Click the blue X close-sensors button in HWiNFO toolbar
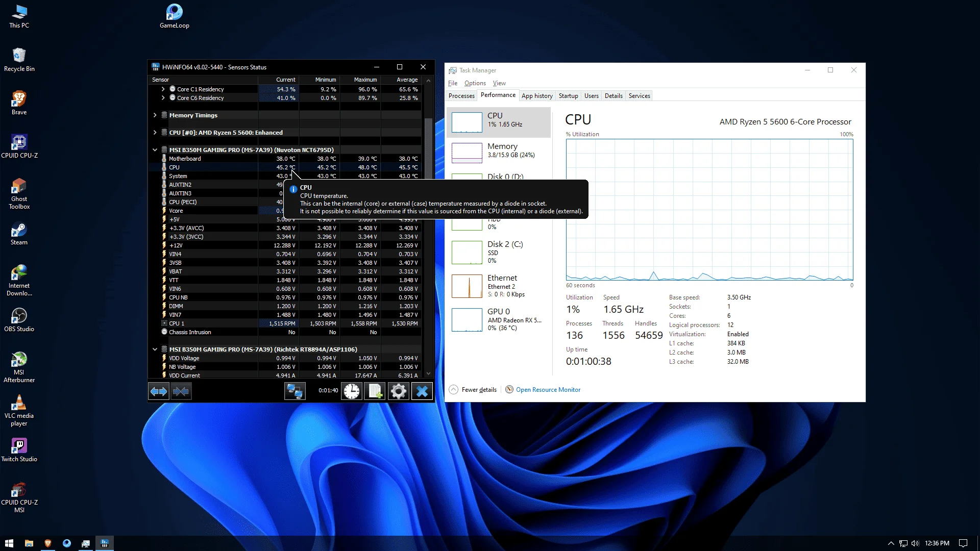The width and height of the screenshot is (980, 551). pos(422,391)
